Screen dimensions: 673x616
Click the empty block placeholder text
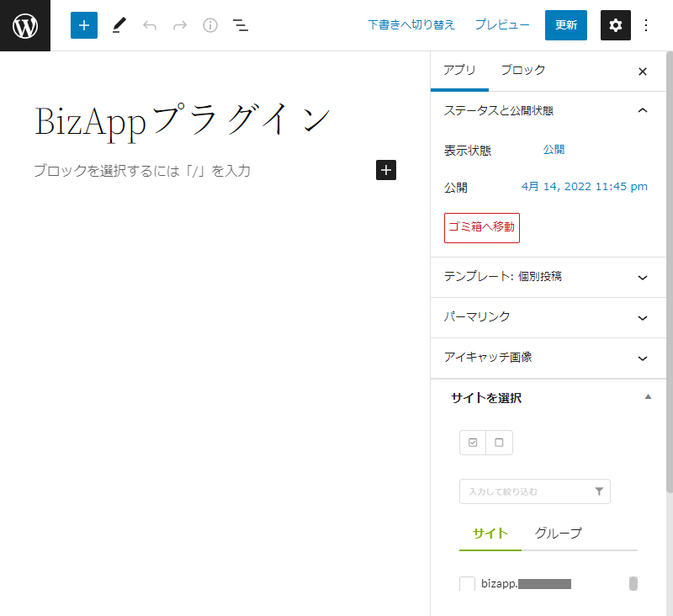(142, 171)
